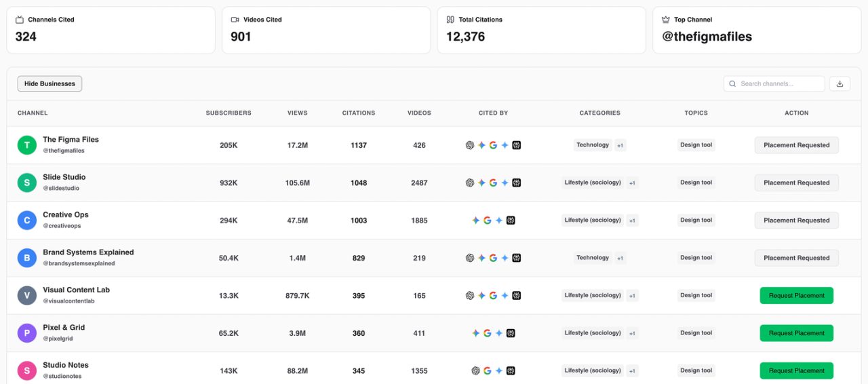The width and height of the screenshot is (868, 384).
Task: Open the Slide Studio channel name
Action: tap(64, 177)
